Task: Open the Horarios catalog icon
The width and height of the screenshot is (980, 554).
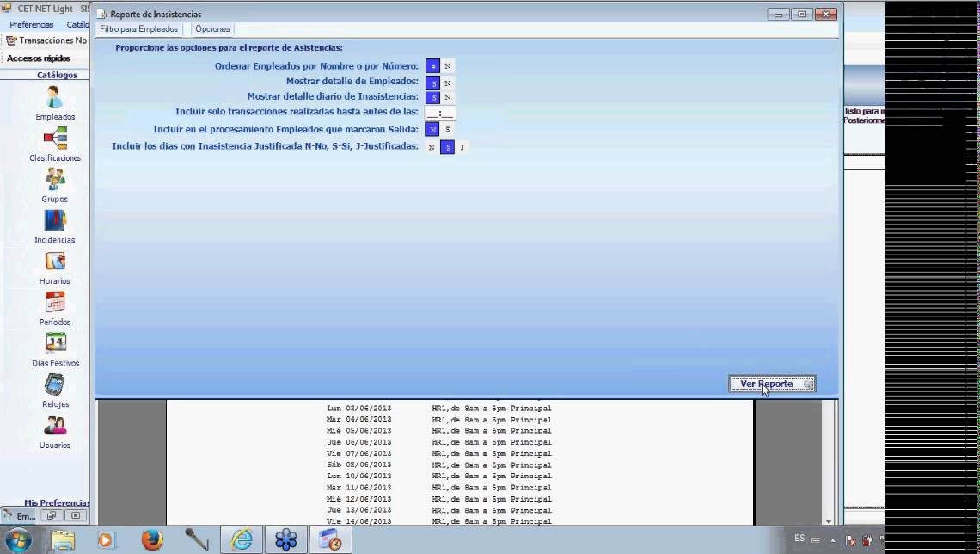Action: coord(55,262)
